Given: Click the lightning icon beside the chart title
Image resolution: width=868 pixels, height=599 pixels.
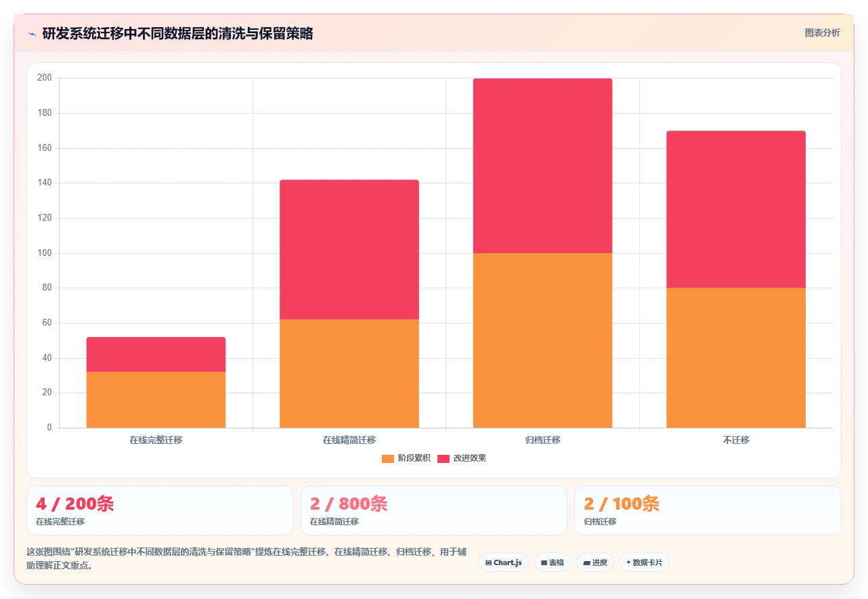Looking at the screenshot, I should click(32, 34).
